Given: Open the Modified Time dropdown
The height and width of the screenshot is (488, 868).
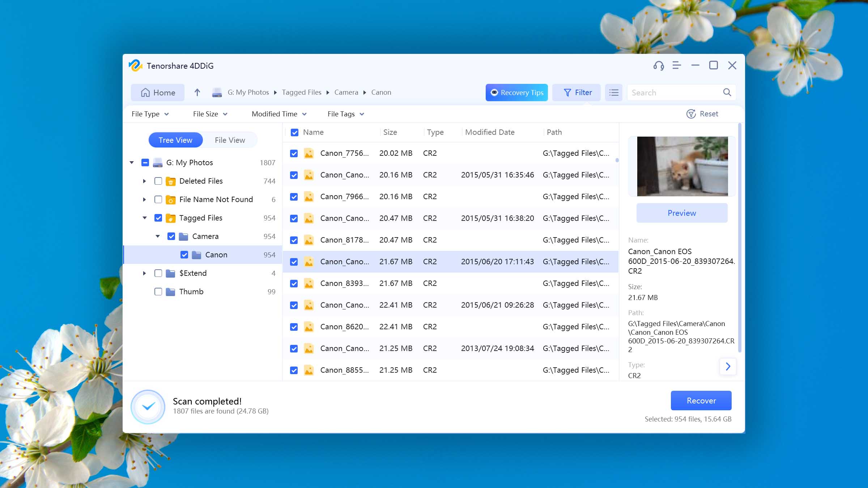Looking at the screenshot, I should (279, 114).
